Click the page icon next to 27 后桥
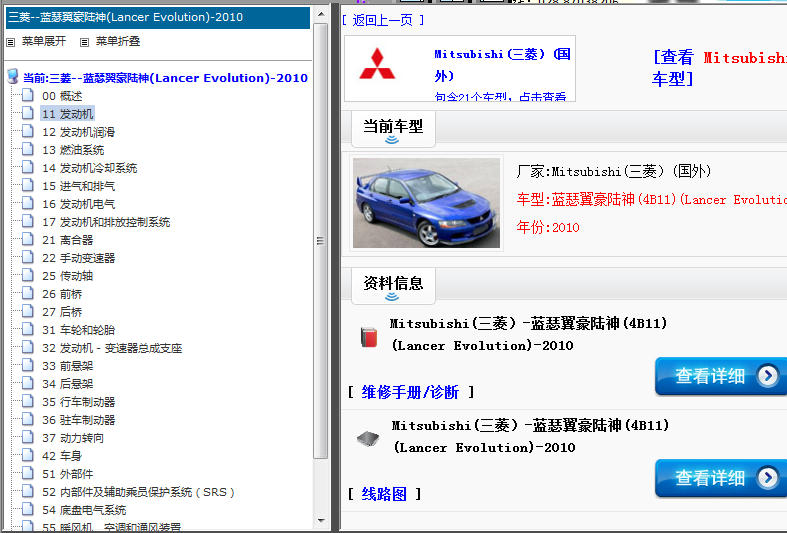The height and width of the screenshot is (533, 787). [x=28, y=312]
